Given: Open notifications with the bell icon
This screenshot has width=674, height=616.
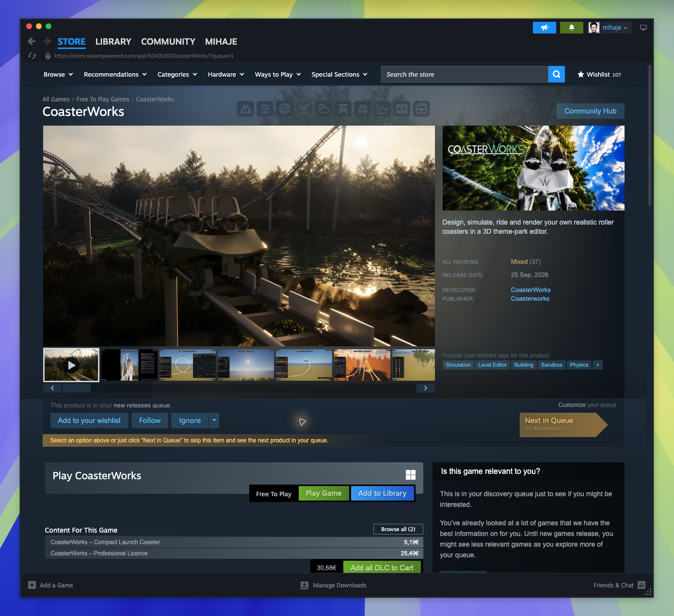Looking at the screenshot, I should 572,28.
